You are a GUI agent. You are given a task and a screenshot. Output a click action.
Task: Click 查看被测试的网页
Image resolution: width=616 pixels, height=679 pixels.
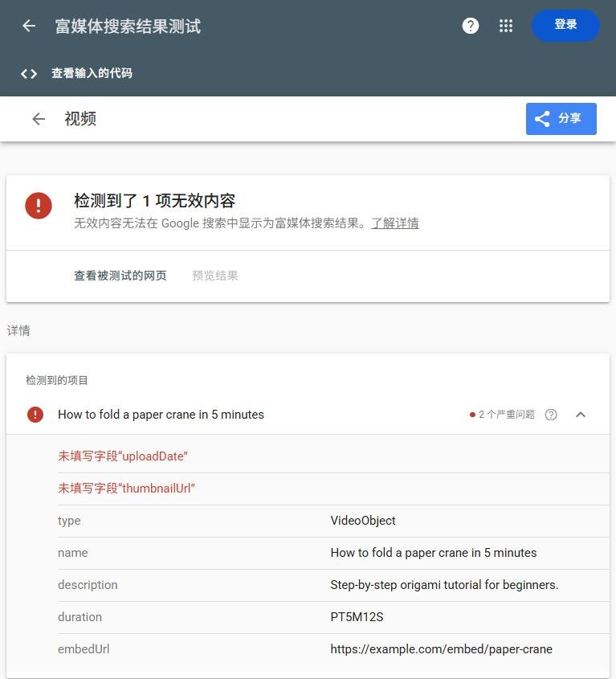(x=120, y=276)
